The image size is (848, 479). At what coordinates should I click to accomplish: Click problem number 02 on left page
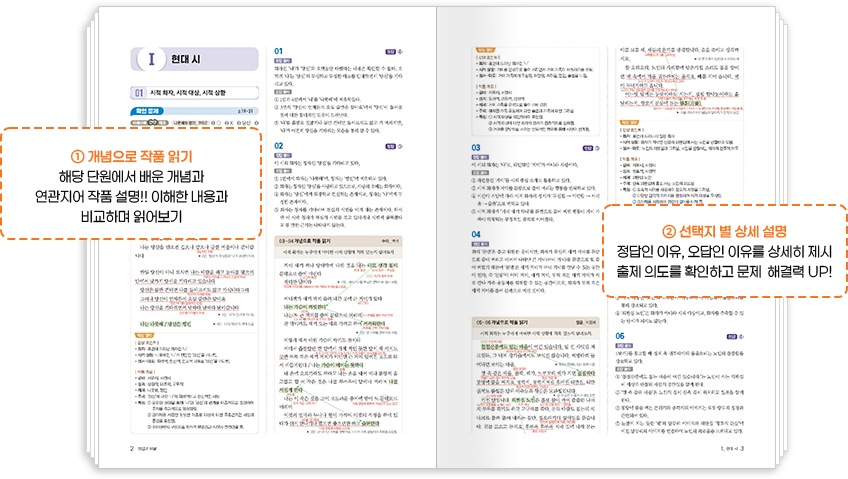click(279, 146)
